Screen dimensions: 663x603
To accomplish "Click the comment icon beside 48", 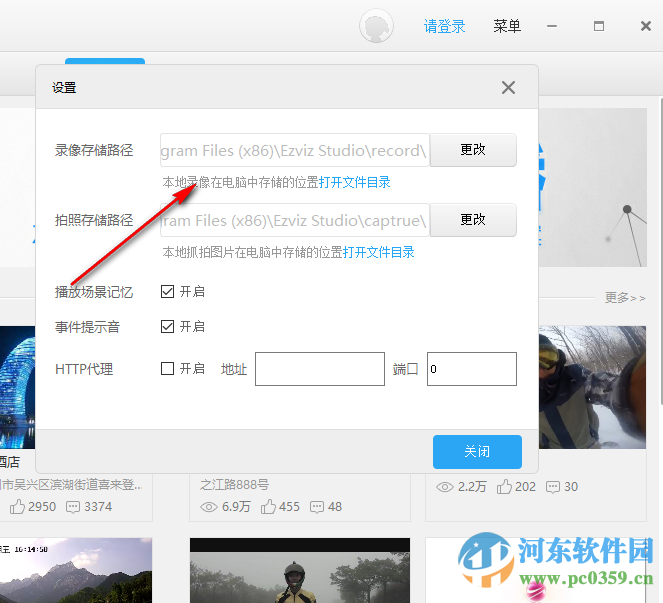I will click(317, 507).
